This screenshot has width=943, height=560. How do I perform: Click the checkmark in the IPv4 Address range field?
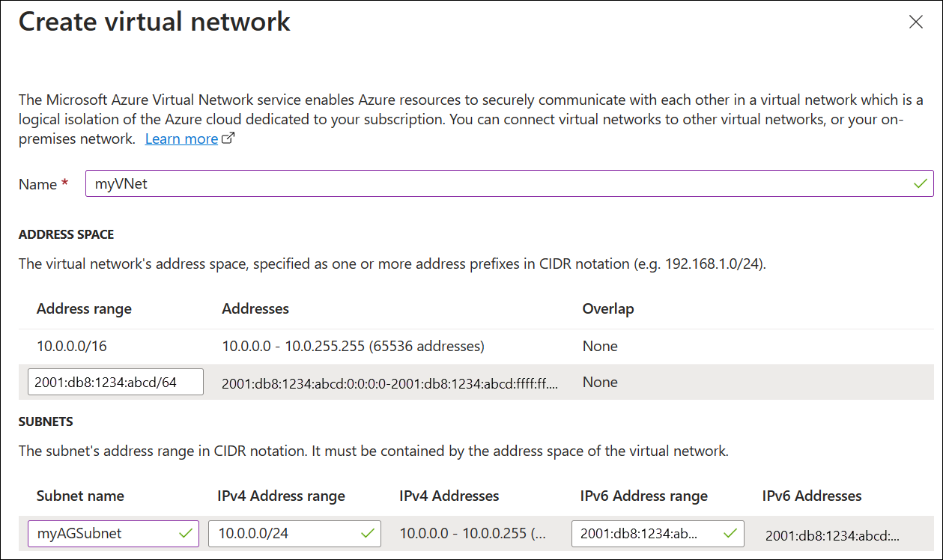tap(366, 534)
